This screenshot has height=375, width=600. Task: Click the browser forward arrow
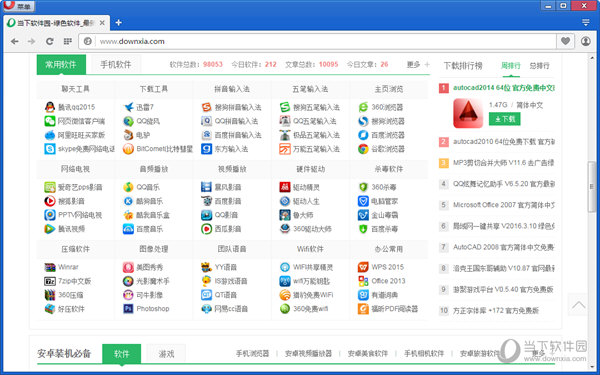point(31,41)
